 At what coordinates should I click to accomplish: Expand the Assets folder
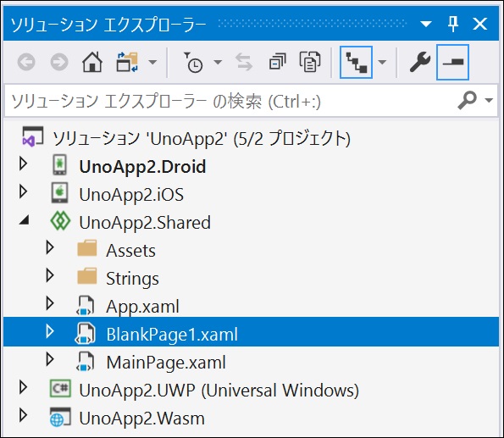(x=50, y=247)
